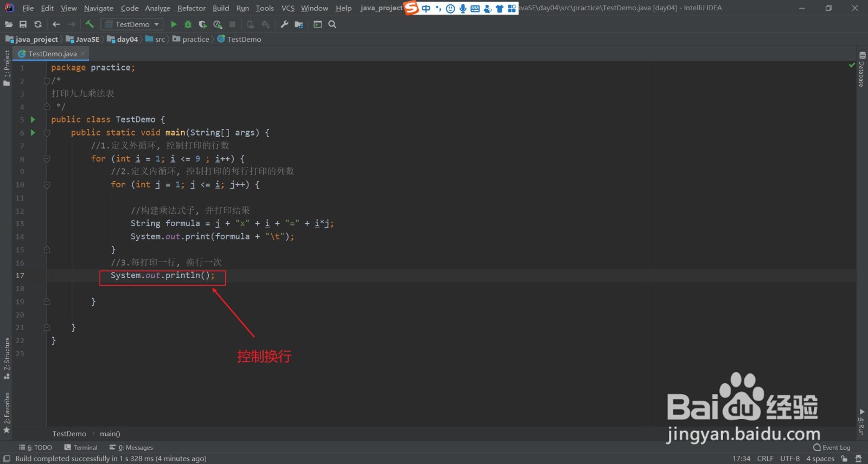Open the Refactor menu
The image size is (868, 464).
point(192,8)
